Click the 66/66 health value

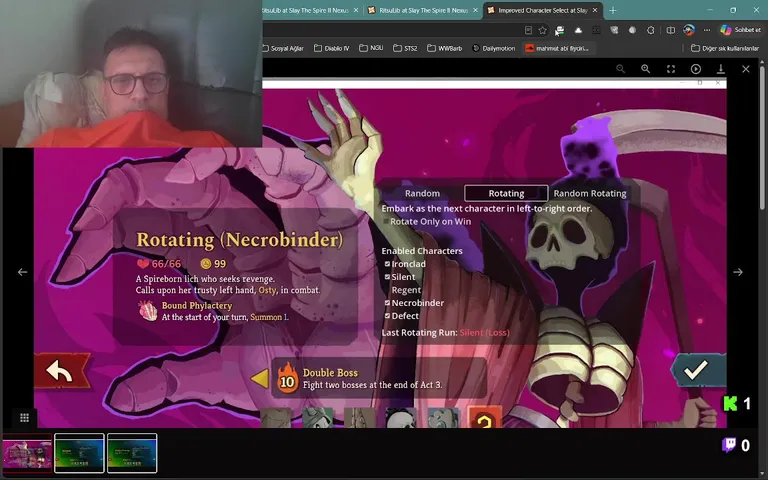pyautogui.click(x=166, y=264)
